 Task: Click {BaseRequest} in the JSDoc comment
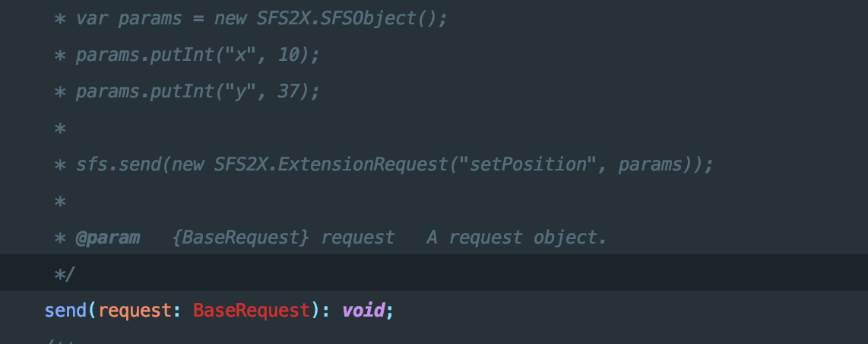click(240, 237)
